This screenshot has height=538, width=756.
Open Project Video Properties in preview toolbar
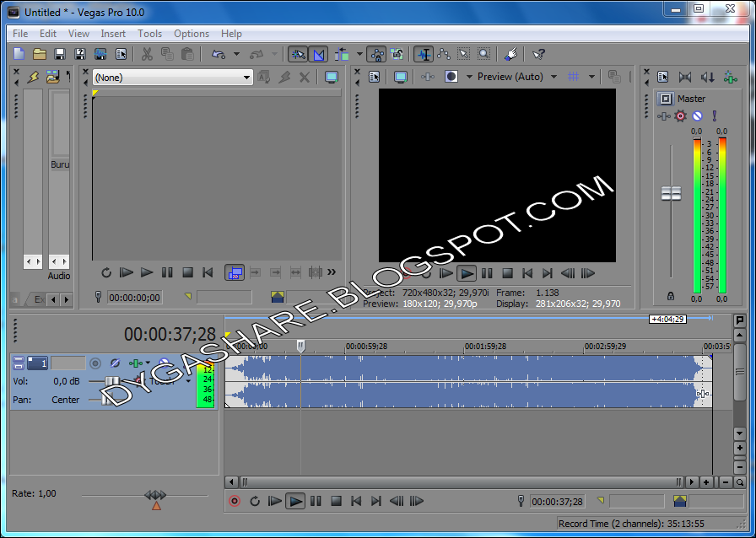375,77
